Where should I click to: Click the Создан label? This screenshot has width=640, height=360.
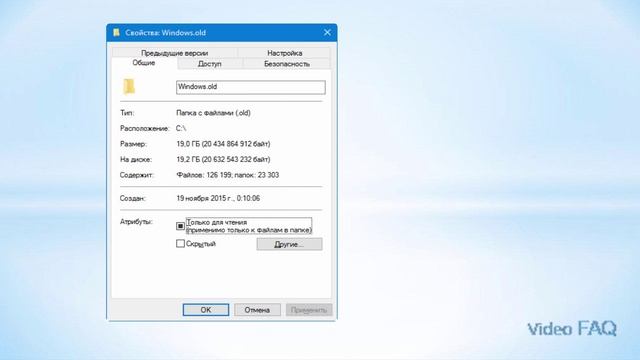click(133, 198)
